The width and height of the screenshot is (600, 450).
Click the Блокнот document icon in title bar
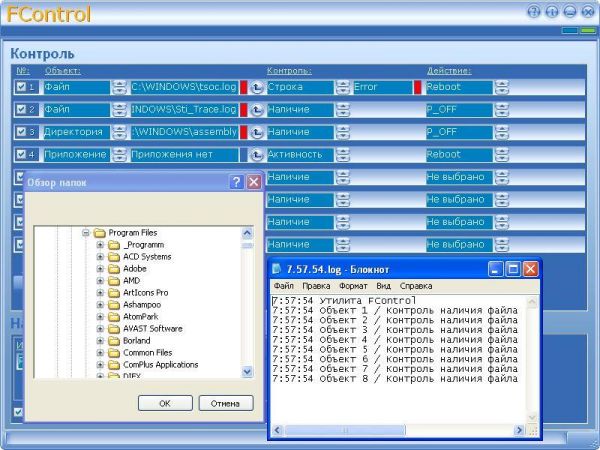278,269
